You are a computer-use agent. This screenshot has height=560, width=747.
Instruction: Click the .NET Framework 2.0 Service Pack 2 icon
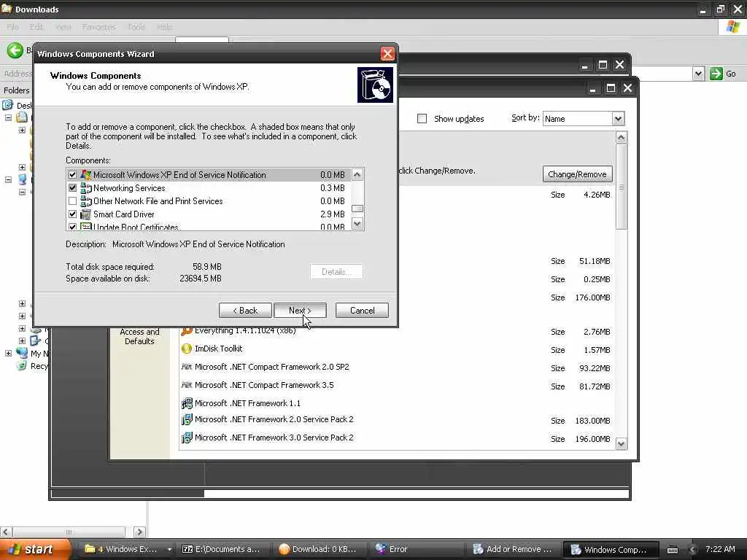(x=187, y=419)
